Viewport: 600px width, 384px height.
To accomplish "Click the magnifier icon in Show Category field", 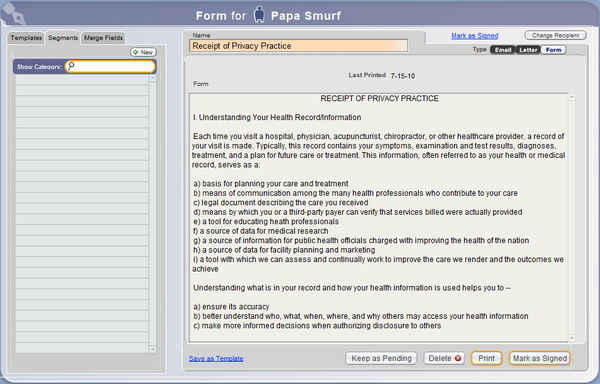I will coord(71,66).
